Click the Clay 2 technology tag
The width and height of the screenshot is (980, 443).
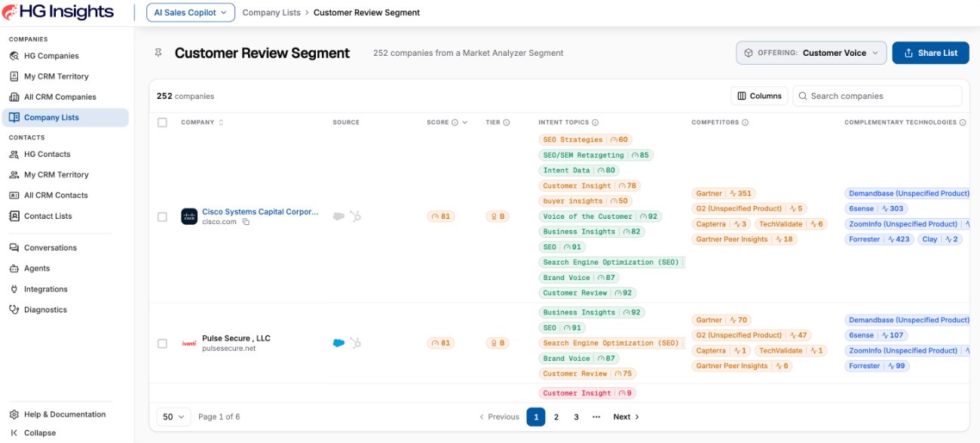940,239
